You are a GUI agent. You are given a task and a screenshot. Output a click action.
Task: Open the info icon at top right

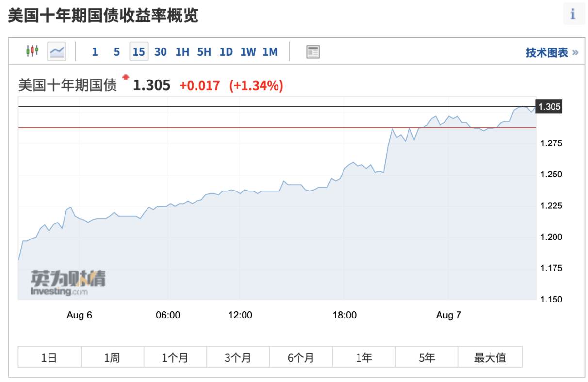tap(573, 14)
